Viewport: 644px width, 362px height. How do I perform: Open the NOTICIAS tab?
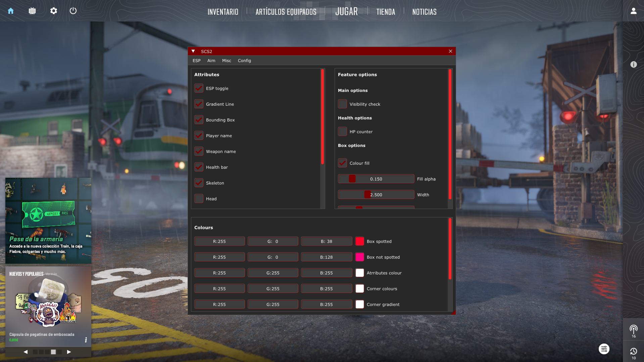pyautogui.click(x=424, y=12)
